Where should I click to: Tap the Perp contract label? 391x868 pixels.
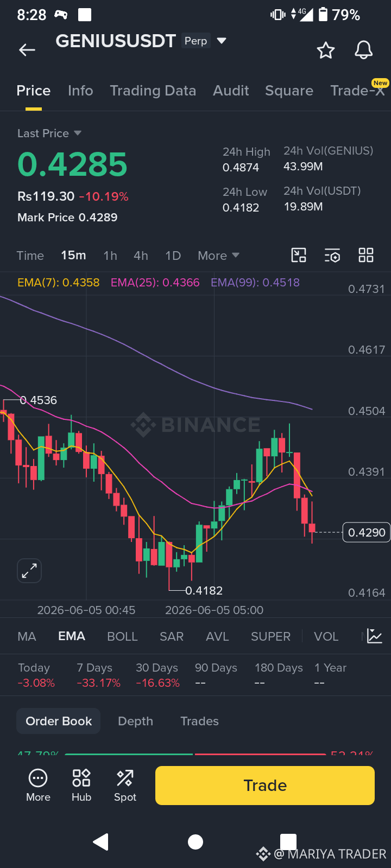point(195,41)
